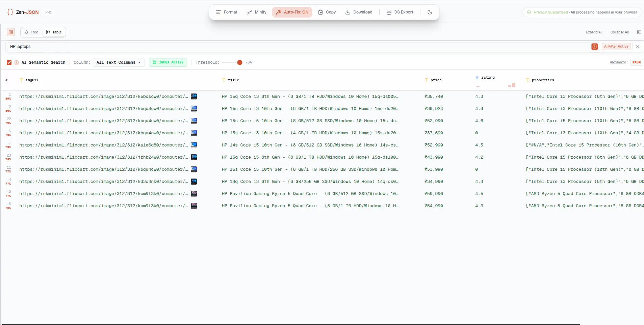
Task: Sort by price column header
Action: point(436,80)
